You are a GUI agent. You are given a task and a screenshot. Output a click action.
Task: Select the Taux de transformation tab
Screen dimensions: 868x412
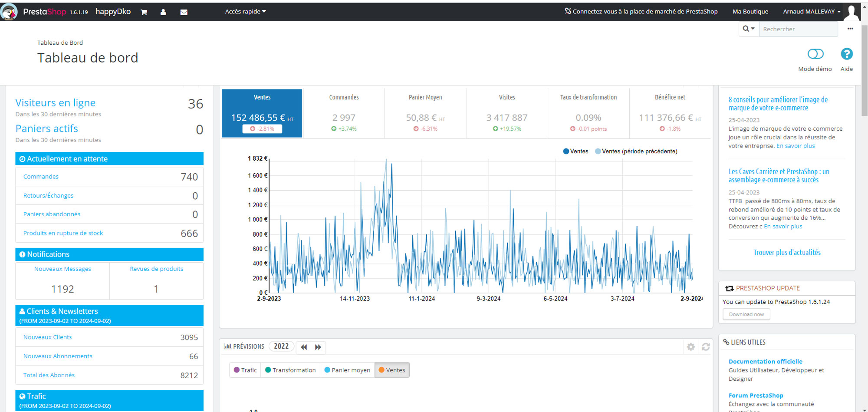589,113
